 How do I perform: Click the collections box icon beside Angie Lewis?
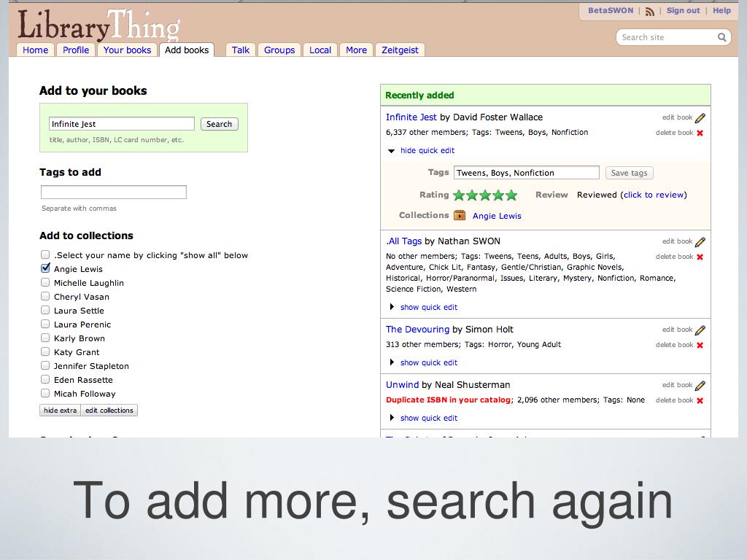click(460, 215)
